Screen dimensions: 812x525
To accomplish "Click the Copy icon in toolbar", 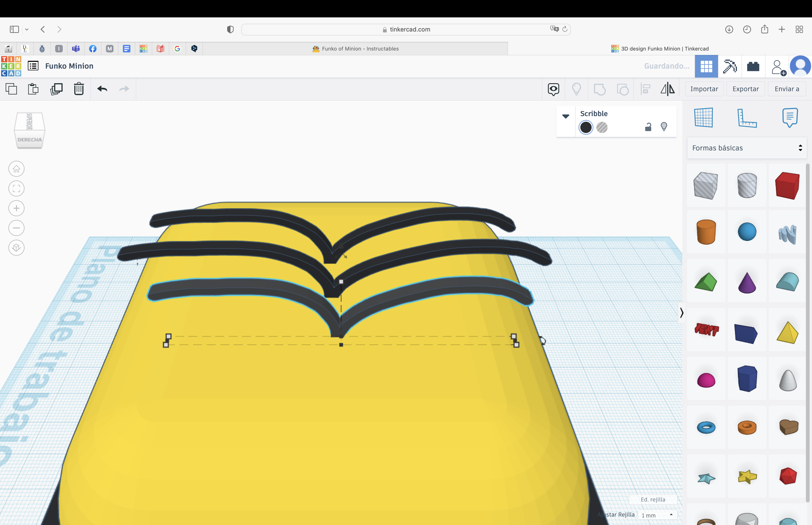I will pyautogui.click(x=12, y=89).
